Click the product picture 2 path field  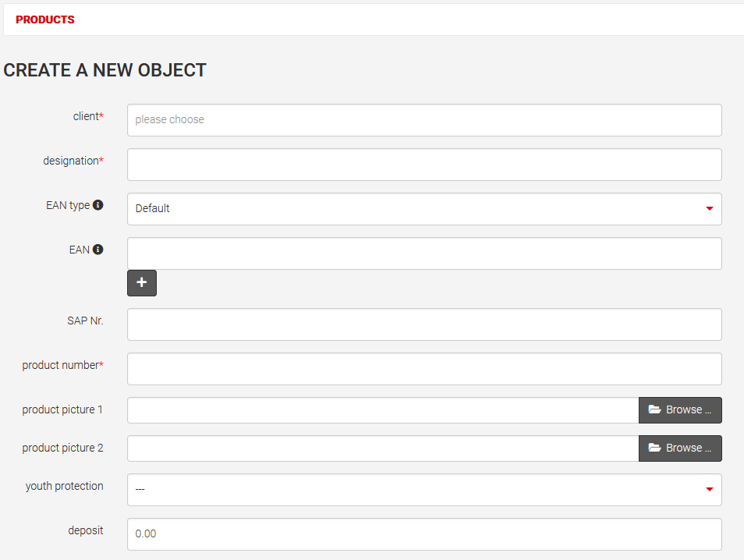tap(382, 448)
